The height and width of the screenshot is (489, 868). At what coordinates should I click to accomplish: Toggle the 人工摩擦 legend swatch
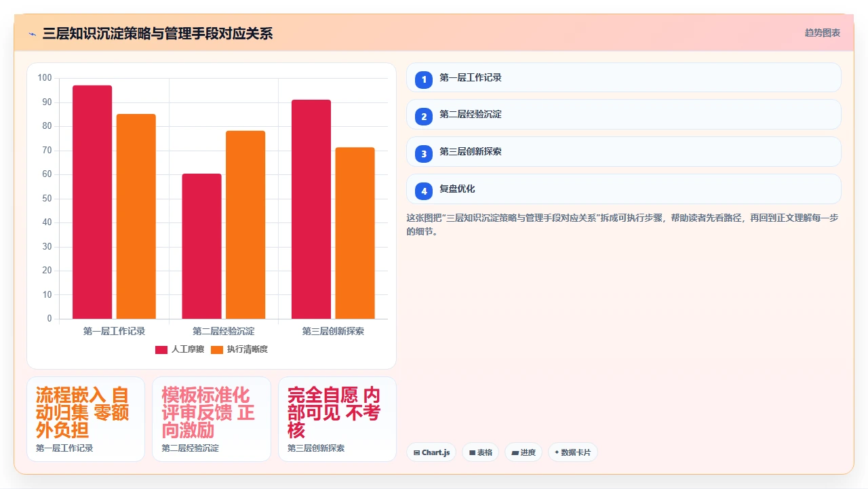(x=161, y=350)
